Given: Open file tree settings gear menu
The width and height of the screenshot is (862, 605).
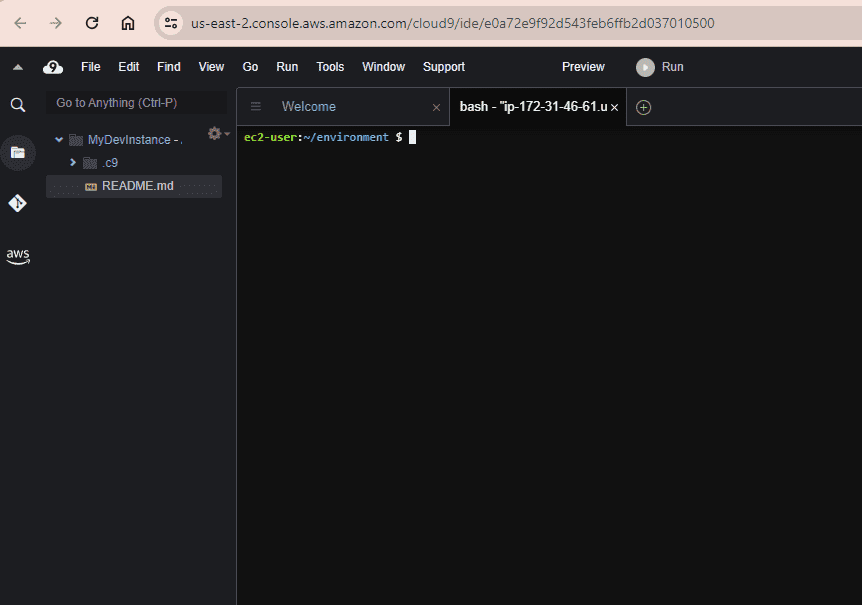Looking at the screenshot, I should click(218, 133).
